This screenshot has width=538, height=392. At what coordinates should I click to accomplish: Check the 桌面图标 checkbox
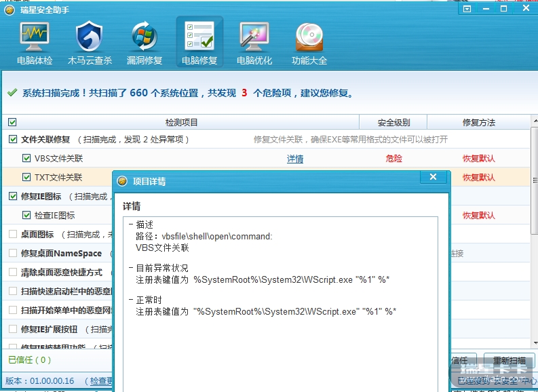13,234
